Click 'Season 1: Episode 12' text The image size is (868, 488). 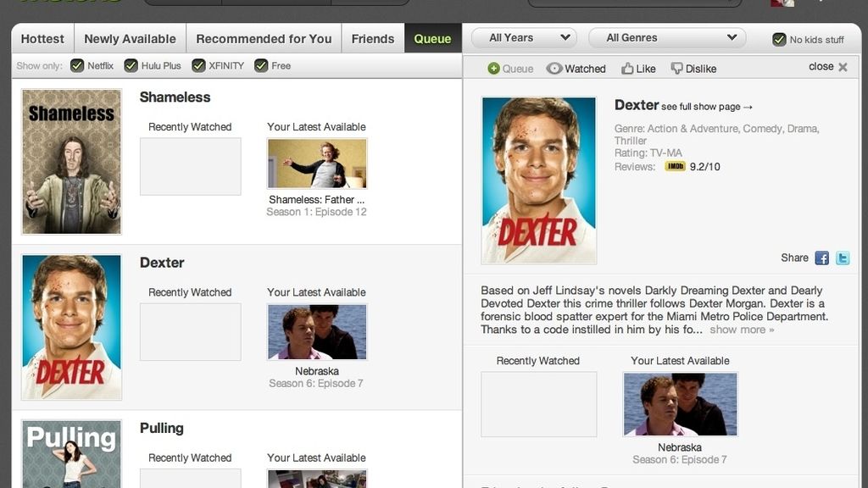tap(317, 212)
